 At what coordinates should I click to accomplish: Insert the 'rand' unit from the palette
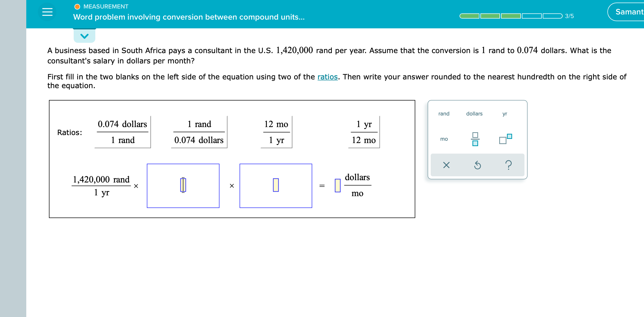pos(444,113)
